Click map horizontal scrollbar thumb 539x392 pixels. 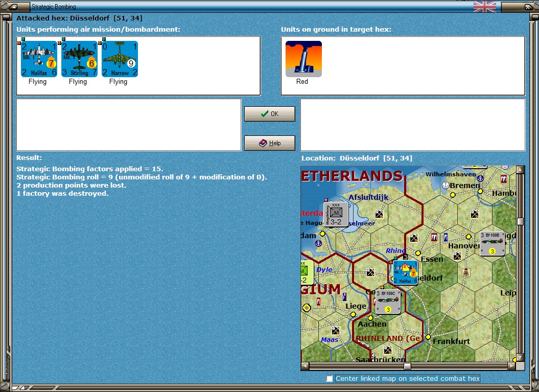pyautogui.click(x=407, y=366)
